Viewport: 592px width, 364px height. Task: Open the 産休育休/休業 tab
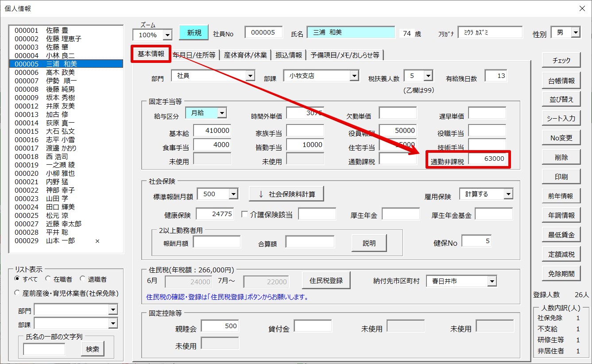click(x=245, y=55)
